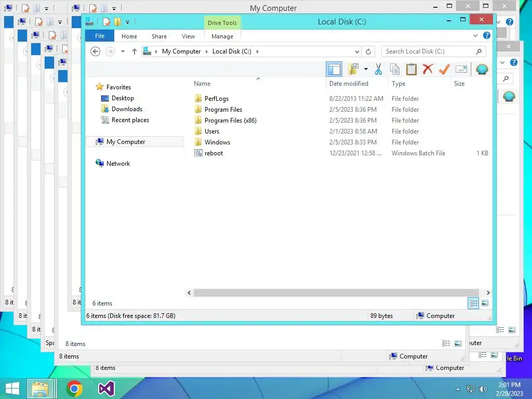This screenshot has width=532, height=399.
Task: Switch to Large icons view button
Action: (x=485, y=303)
